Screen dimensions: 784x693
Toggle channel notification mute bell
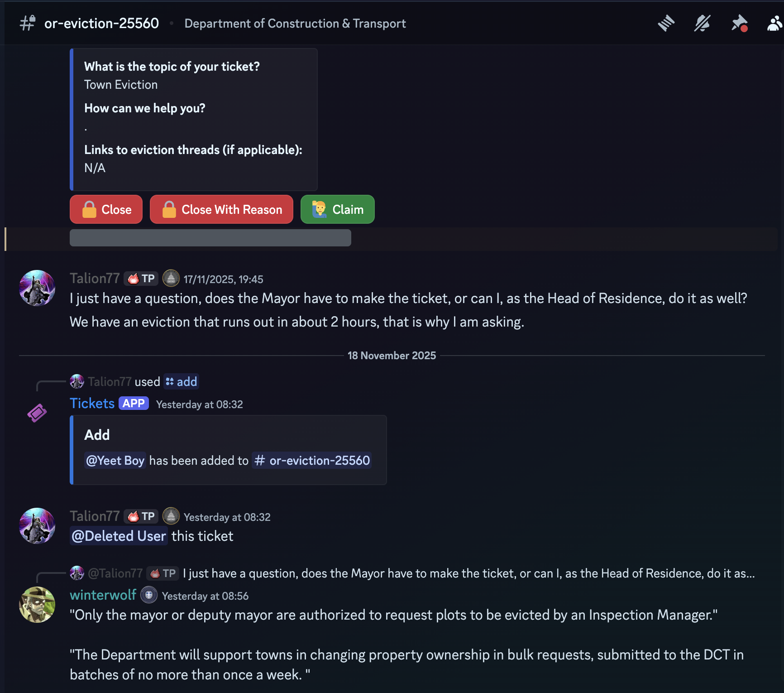[702, 24]
